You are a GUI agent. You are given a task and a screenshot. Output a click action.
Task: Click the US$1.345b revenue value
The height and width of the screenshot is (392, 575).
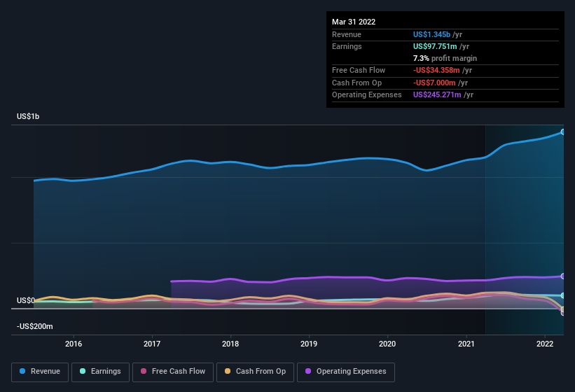[x=431, y=34]
